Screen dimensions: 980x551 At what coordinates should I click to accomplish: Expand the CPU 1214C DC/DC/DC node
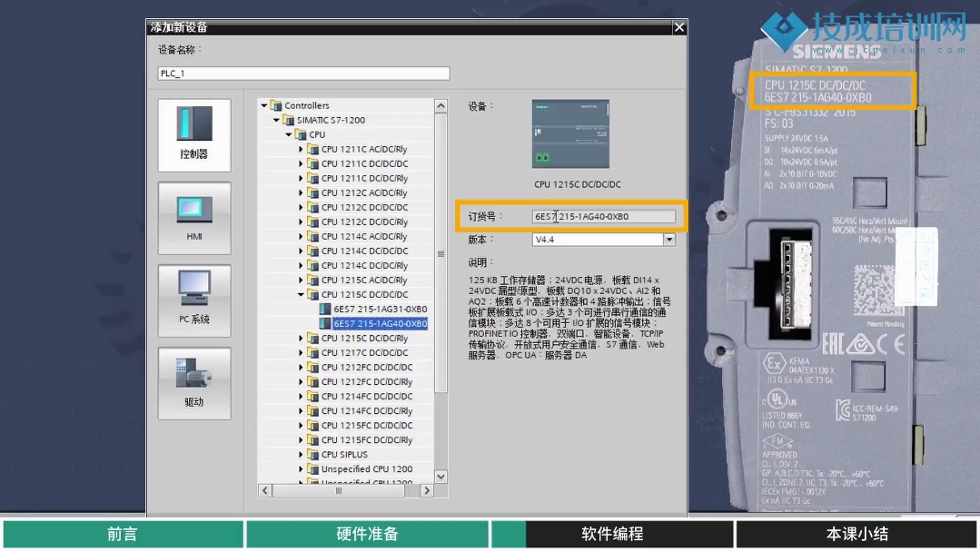[x=301, y=251]
